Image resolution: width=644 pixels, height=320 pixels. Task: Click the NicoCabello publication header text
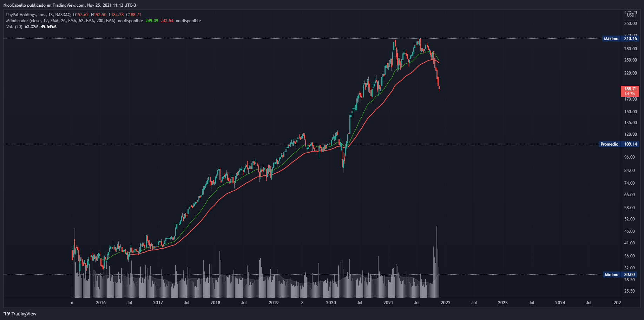click(70, 5)
